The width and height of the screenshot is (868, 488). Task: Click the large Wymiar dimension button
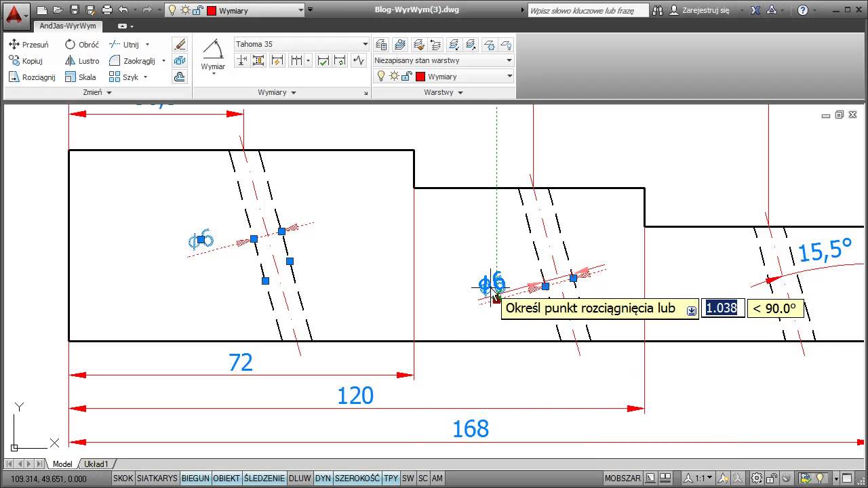213,56
